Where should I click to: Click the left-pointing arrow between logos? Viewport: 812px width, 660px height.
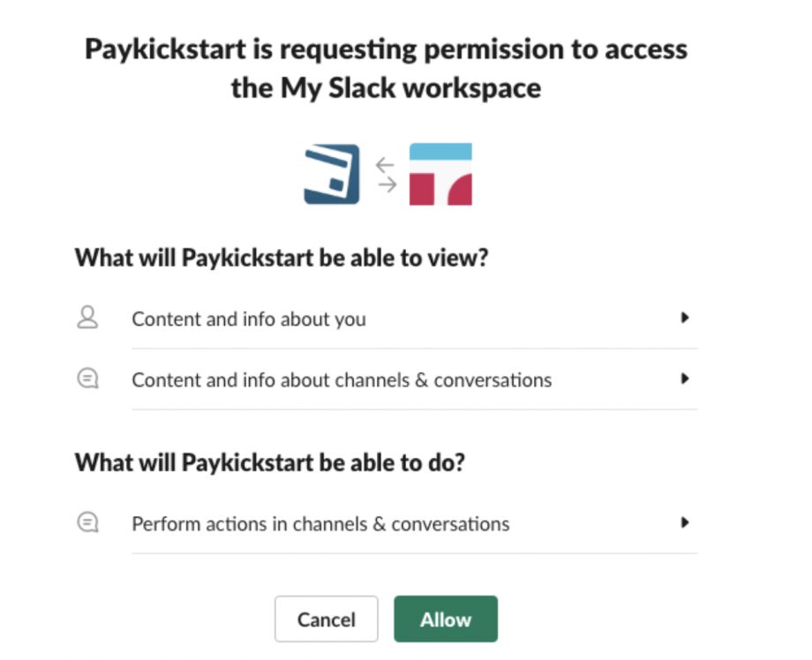(x=385, y=165)
